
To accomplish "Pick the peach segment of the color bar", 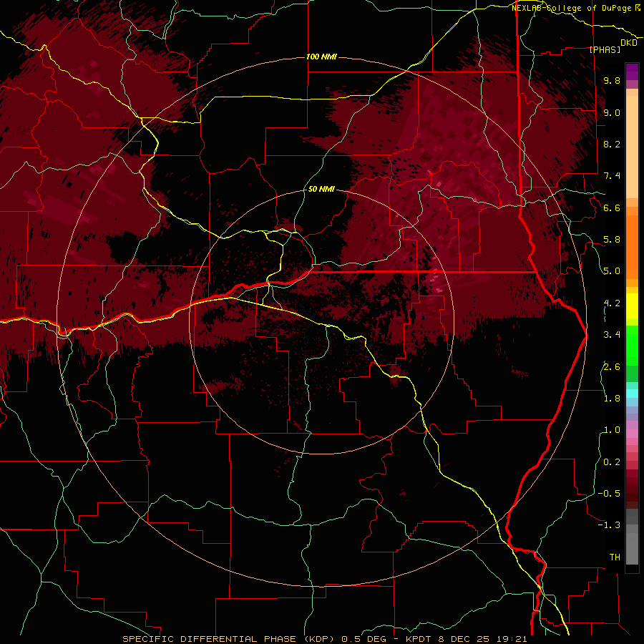I will tap(632, 147).
